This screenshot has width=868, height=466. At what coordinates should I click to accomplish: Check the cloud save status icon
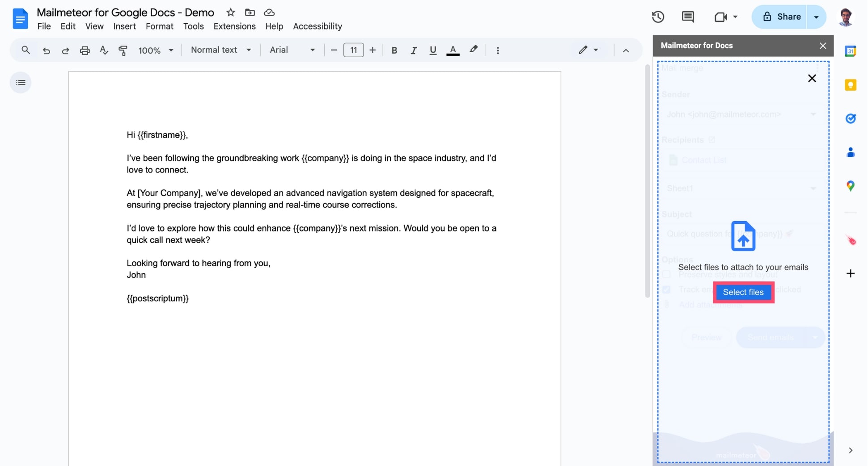point(269,13)
